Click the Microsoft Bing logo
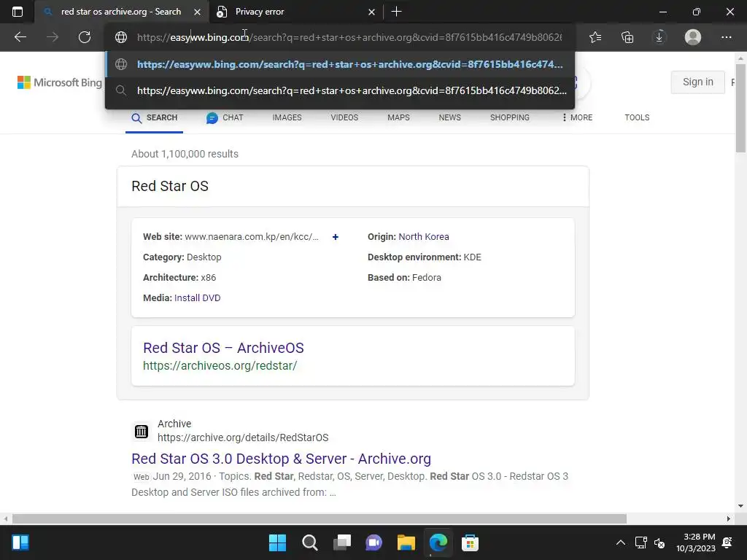 [60, 82]
